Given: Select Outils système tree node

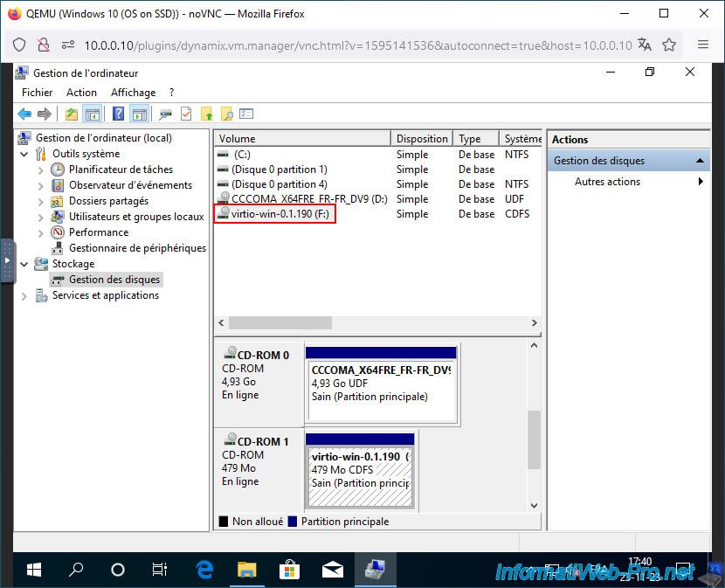Looking at the screenshot, I should click(x=86, y=154).
